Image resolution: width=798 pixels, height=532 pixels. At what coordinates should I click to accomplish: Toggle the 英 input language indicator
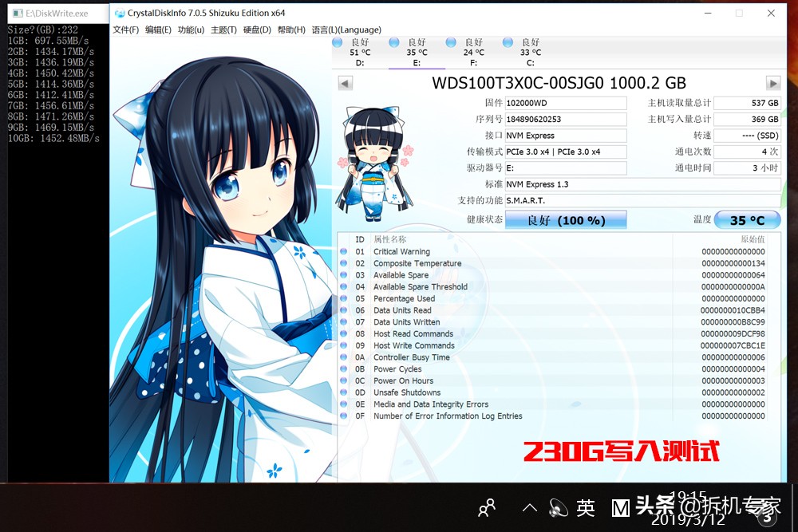coord(586,506)
